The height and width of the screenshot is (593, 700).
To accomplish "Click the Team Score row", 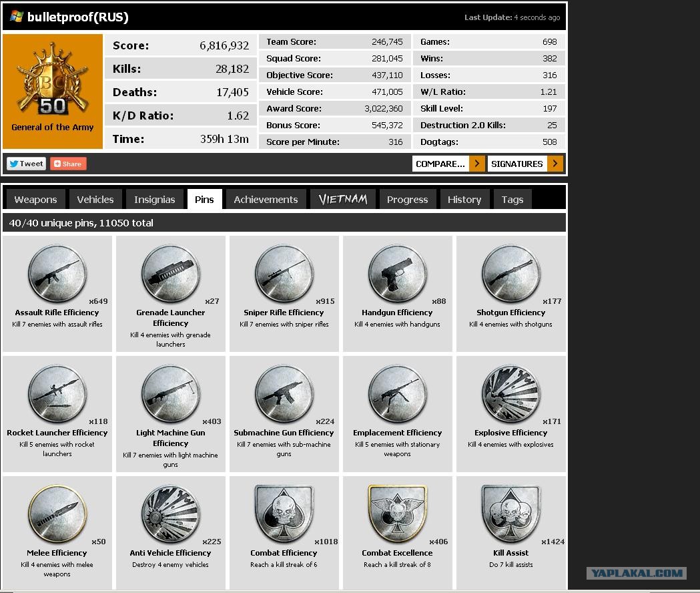I will [x=334, y=41].
